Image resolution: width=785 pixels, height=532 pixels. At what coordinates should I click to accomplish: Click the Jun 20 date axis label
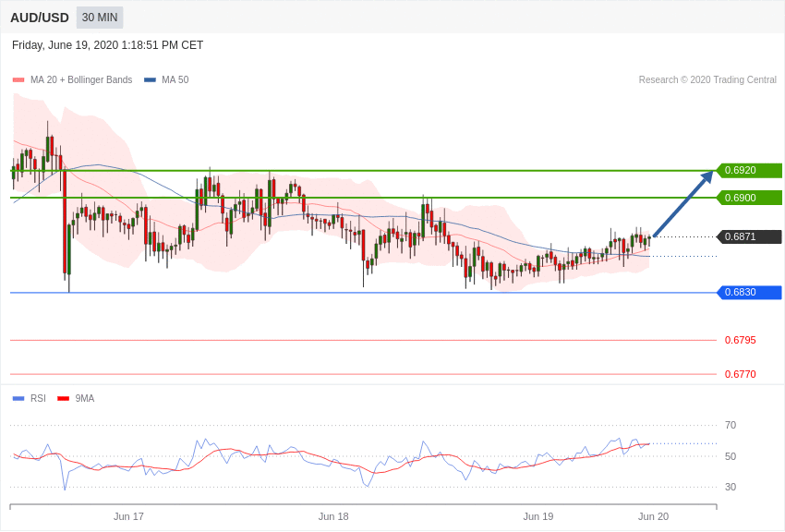653,516
